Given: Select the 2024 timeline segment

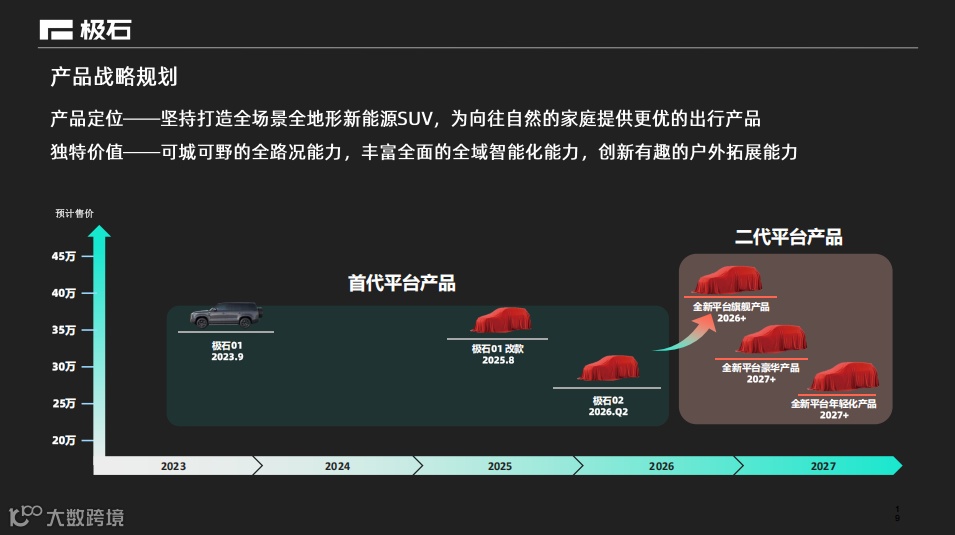Looking at the screenshot, I should 337,466.
